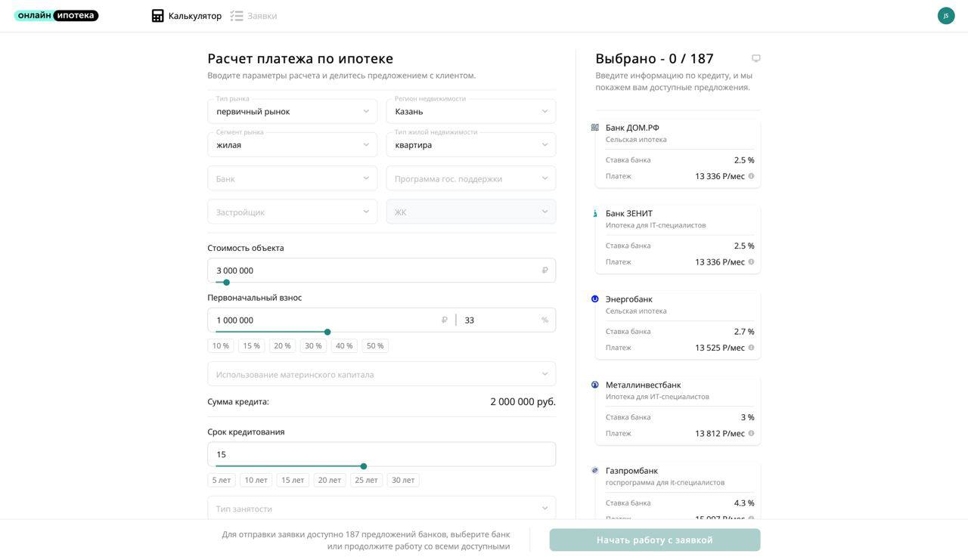Click the Заявки list icon
The width and height of the screenshot is (968, 560).
pyautogui.click(x=237, y=16)
